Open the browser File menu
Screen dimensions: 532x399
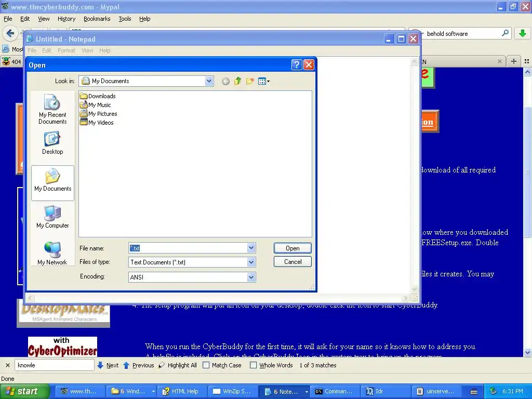click(8, 19)
